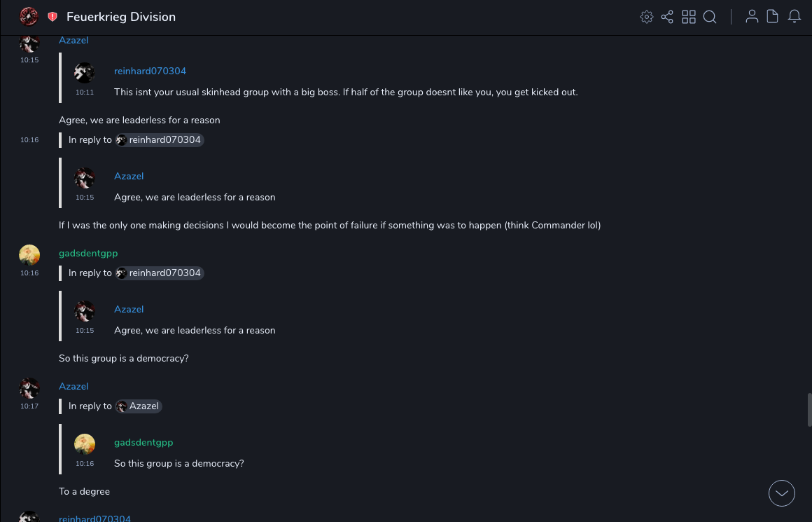Show the member list person icon
This screenshot has height=522, width=812.
[x=752, y=17]
